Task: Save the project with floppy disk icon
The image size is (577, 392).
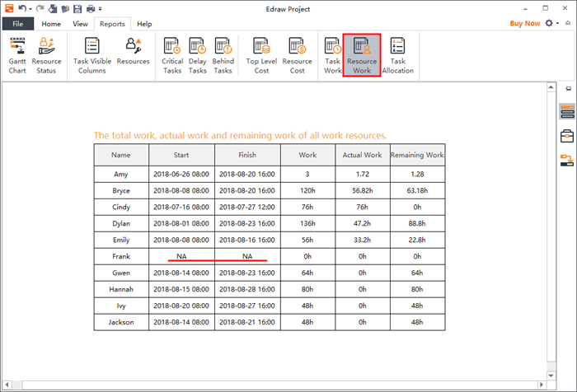Action: tap(77, 8)
